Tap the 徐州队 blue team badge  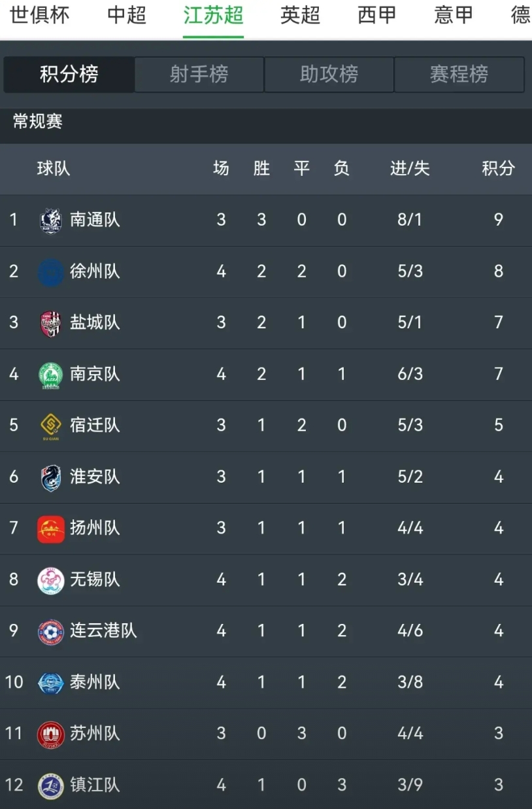click(50, 271)
